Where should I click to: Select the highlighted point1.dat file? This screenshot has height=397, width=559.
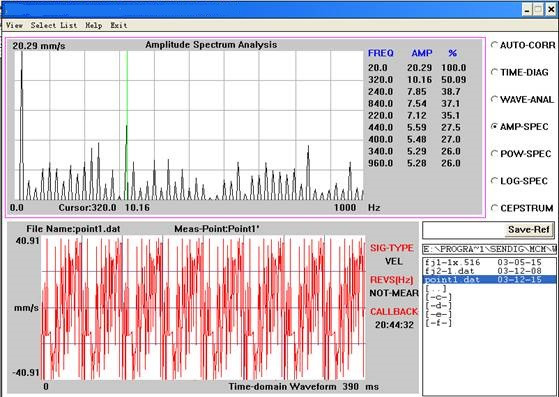pos(489,279)
